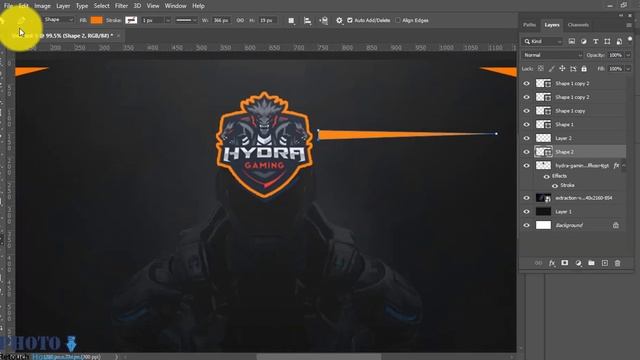The height and width of the screenshot is (360, 640).
Task: Open the Layer menu
Action: (x=63, y=6)
